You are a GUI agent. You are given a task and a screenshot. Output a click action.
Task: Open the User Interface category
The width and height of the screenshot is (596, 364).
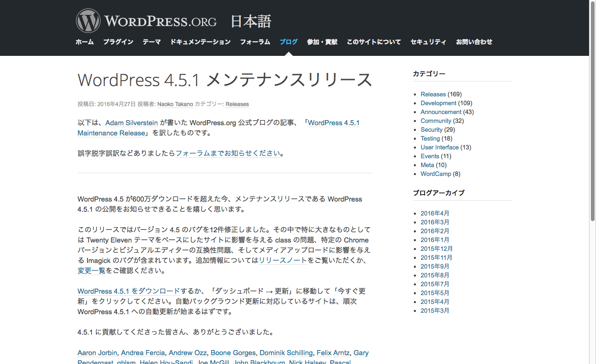pyautogui.click(x=440, y=147)
